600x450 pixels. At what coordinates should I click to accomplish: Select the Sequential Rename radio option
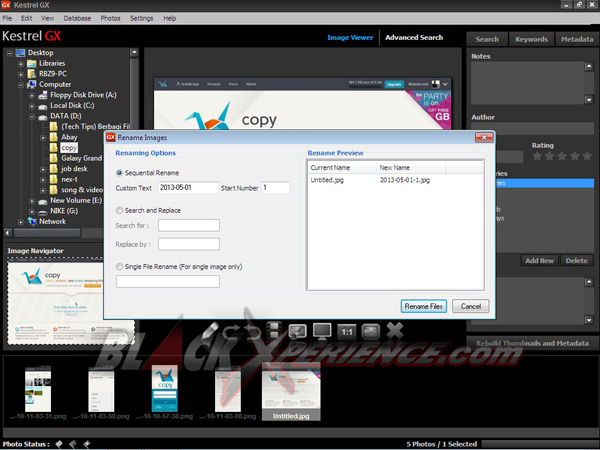coord(120,172)
